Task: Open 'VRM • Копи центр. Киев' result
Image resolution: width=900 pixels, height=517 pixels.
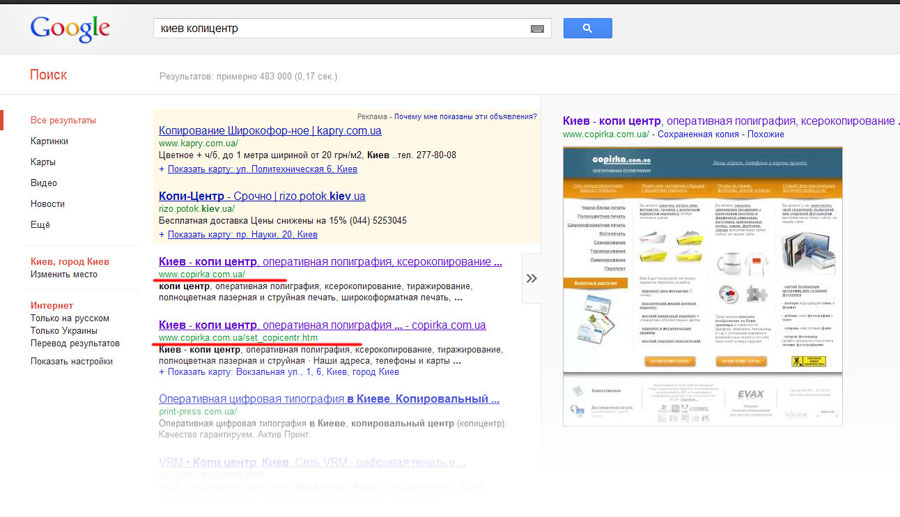Action: pos(312,462)
